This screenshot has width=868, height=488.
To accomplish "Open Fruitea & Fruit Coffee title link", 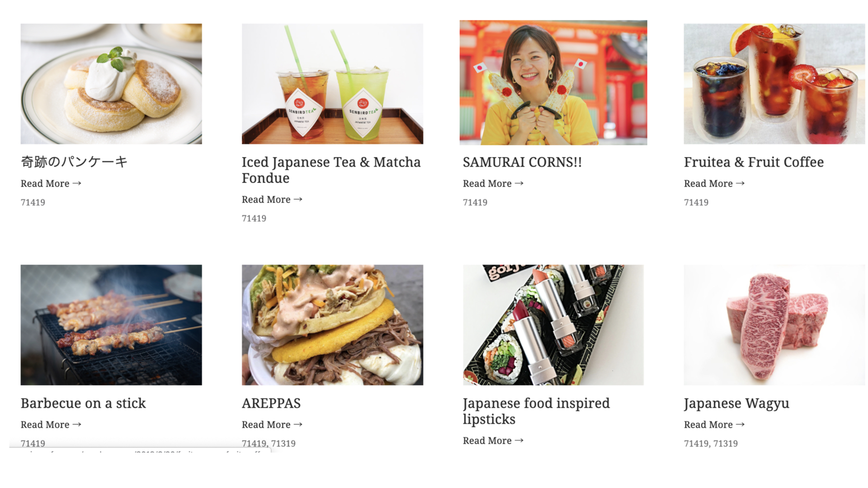I will coord(754,162).
